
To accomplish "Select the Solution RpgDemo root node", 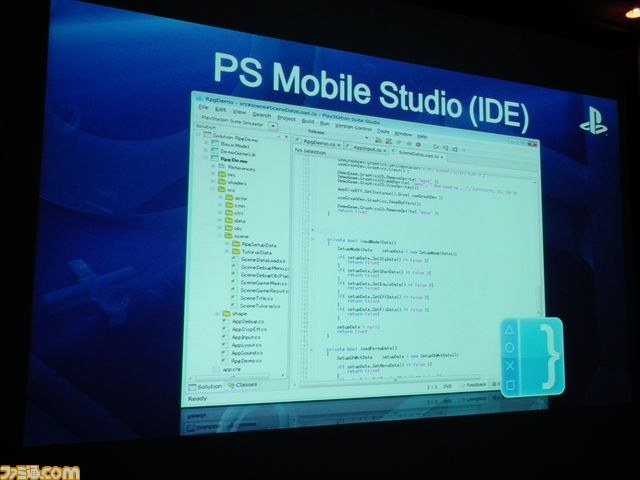I will [x=235, y=138].
